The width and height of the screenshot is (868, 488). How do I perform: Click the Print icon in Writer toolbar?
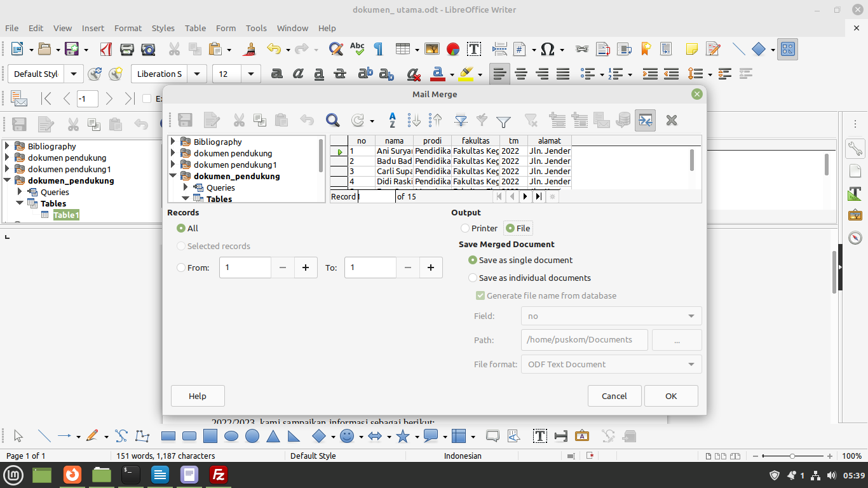tap(127, 49)
